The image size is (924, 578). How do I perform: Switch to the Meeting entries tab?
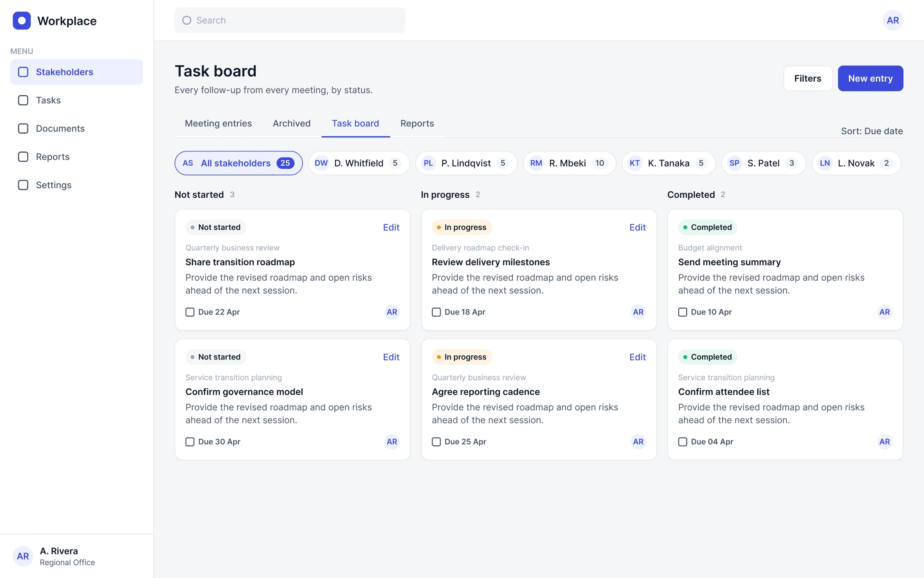click(x=218, y=123)
